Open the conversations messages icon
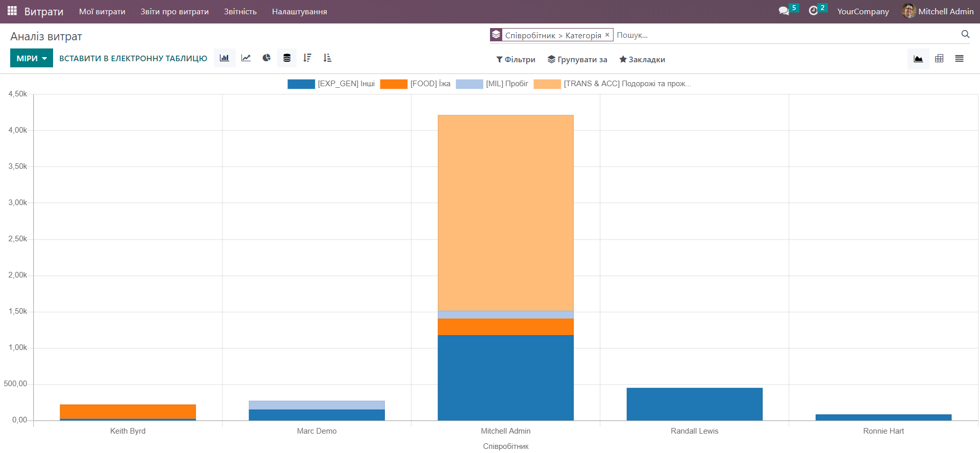 [784, 11]
